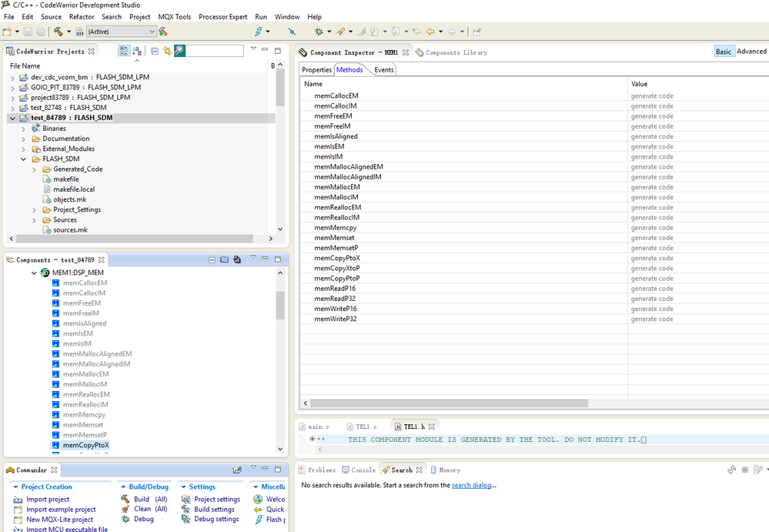Click Collapse All icon in CodeWarrior Projects
This screenshot has width=769, height=532.
pos(155,51)
